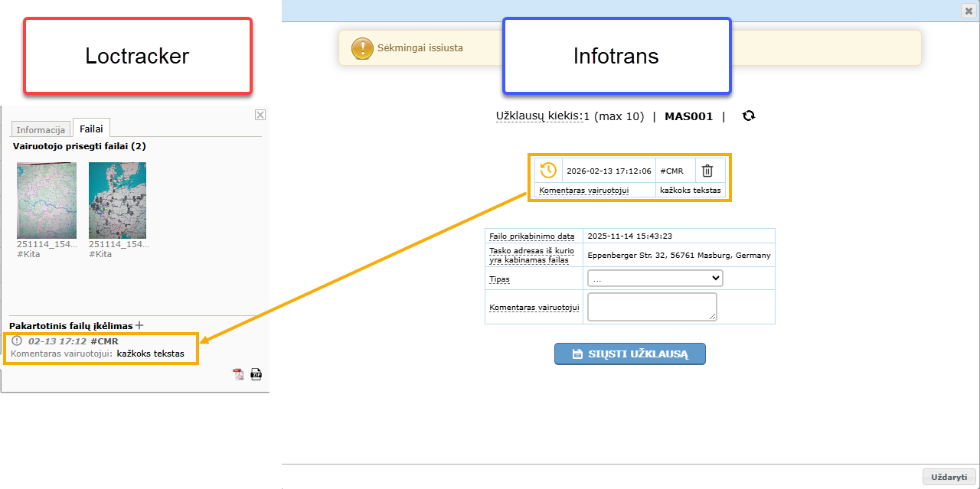Image resolution: width=980 pixels, height=489 pixels.
Task: Click the 'Pakartotinis failų įkėlimas' heading
Action: pyautogui.click(x=71, y=326)
